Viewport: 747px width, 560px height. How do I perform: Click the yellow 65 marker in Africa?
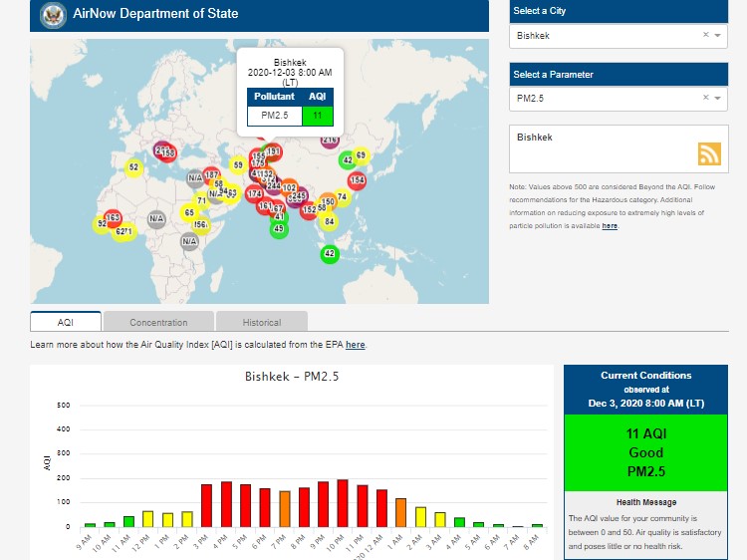click(x=189, y=212)
